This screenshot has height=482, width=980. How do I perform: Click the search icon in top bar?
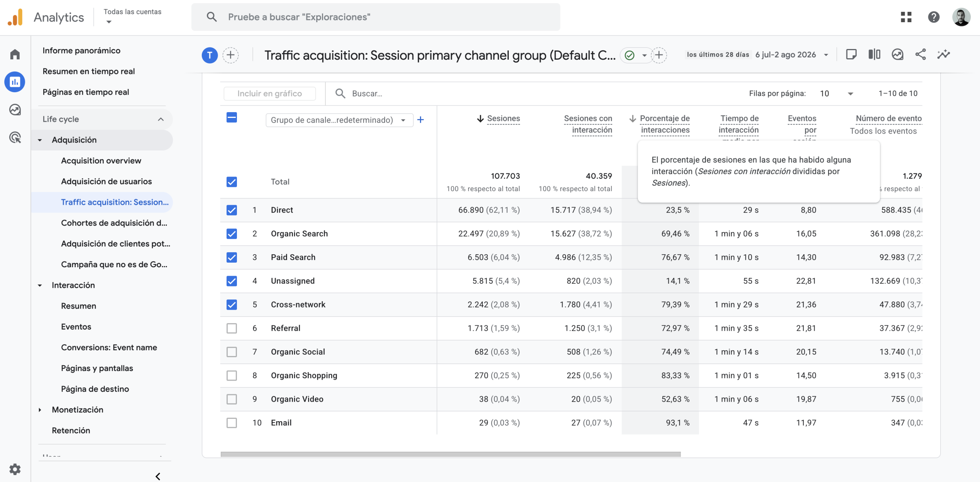(x=212, y=17)
